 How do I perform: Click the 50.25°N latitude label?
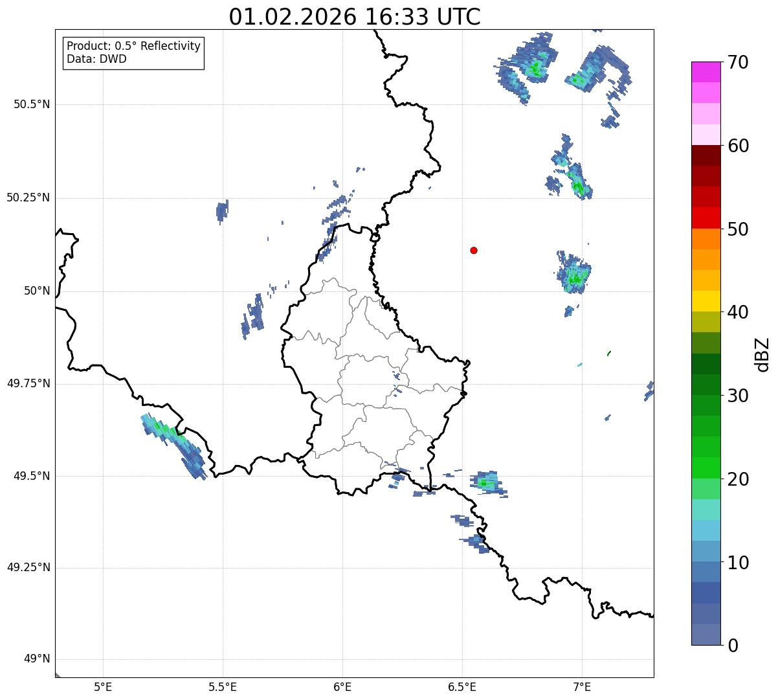(28, 198)
